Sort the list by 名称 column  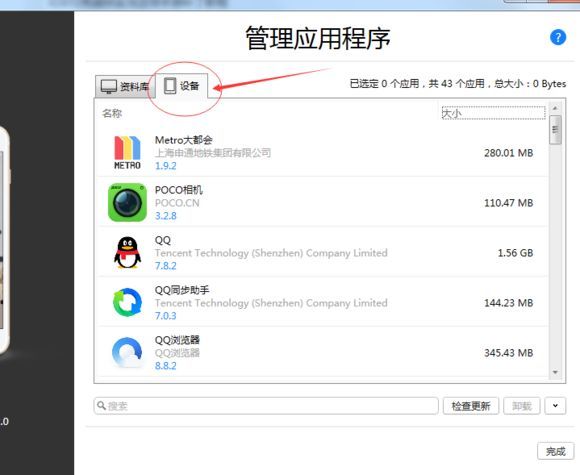(112, 113)
